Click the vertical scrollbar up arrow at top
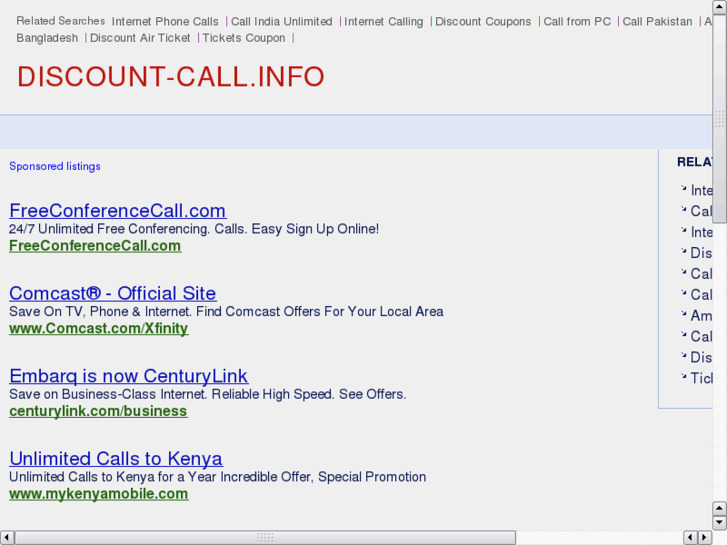 [x=719, y=7]
